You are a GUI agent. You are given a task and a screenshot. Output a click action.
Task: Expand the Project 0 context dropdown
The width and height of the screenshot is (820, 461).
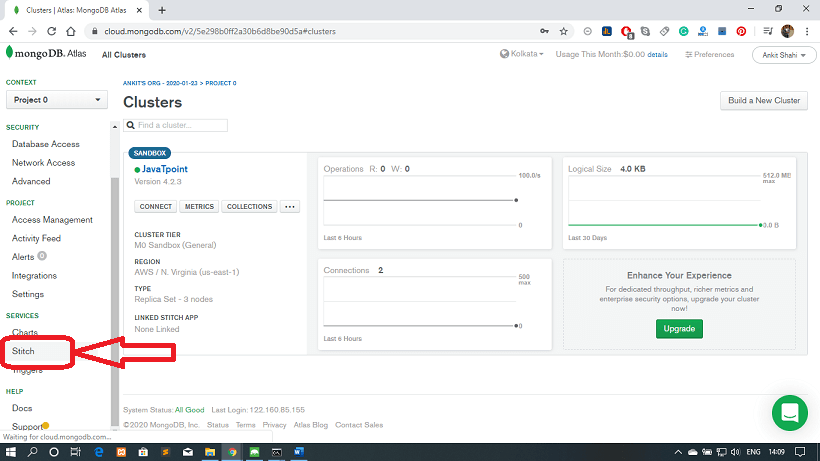[x=56, y=100]
